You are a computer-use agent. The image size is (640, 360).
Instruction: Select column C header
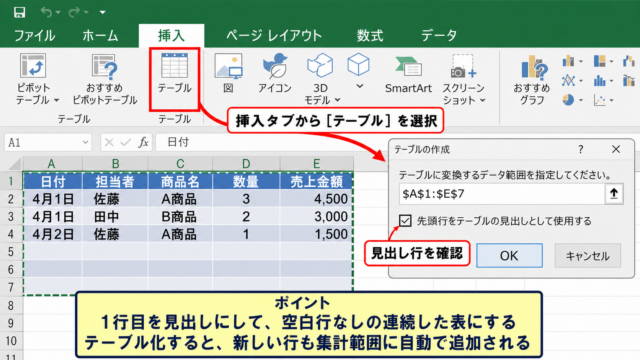click(180, 164)
